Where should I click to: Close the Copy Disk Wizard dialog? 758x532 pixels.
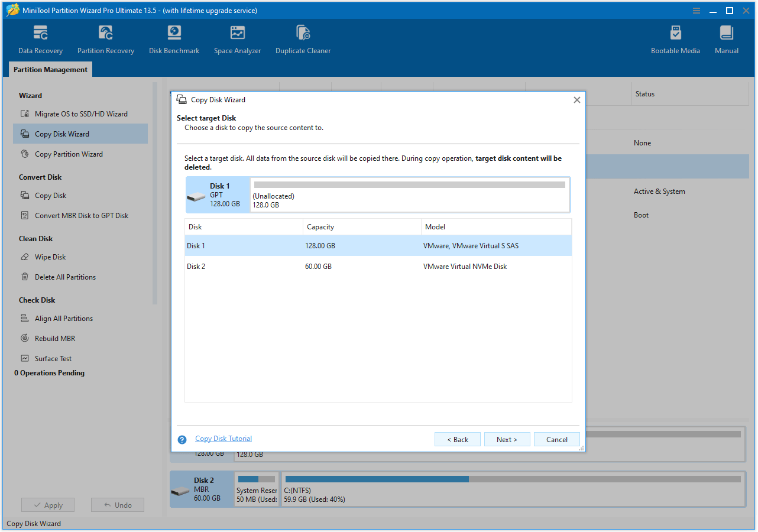(x=576, y=99)
